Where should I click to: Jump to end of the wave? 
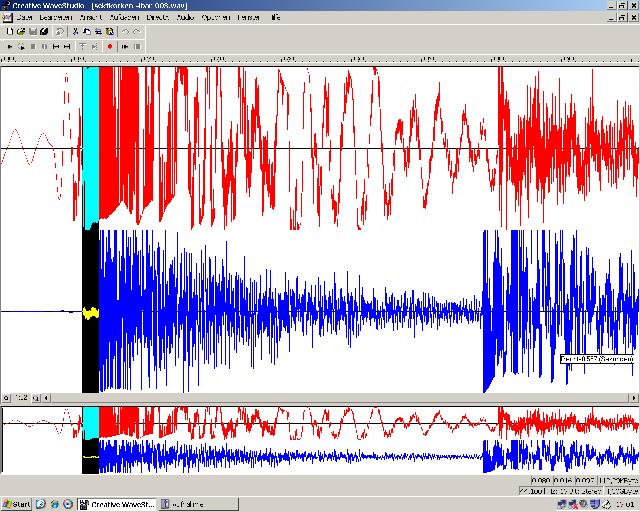pos(67,47)
